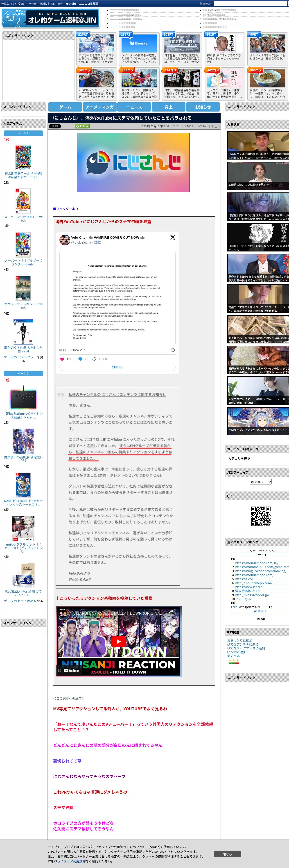289x868 pixels.
Task: Click the RSS link in top bar
Action: pos(52,4)
